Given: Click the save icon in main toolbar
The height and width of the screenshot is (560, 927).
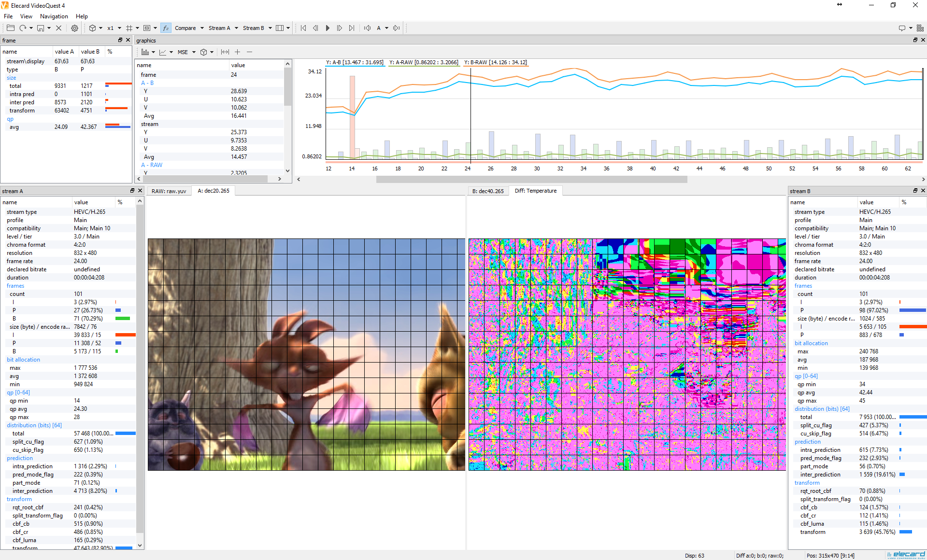Looking at the screenshot, I should point(41,28).
